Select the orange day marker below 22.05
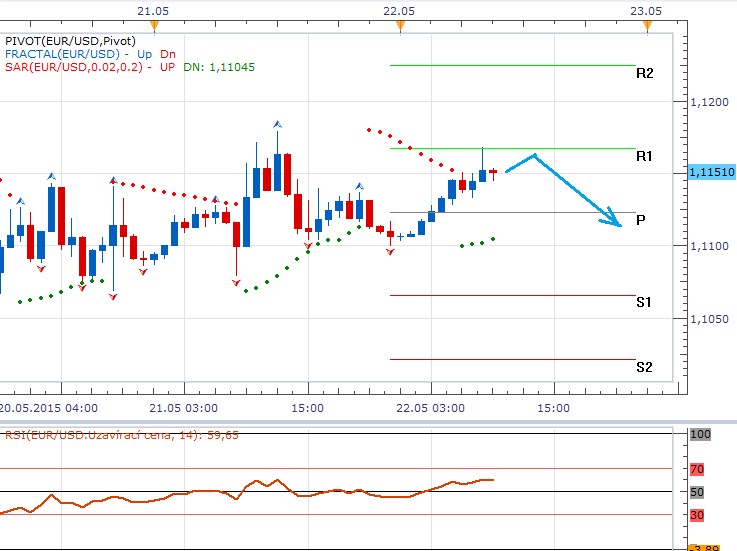 400,25
